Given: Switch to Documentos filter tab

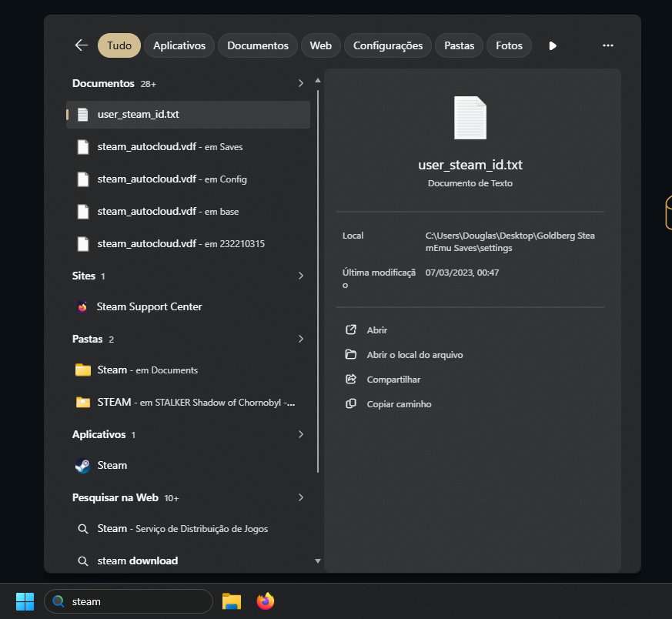Looking at the screenshot, I should [x=258, y=45].
